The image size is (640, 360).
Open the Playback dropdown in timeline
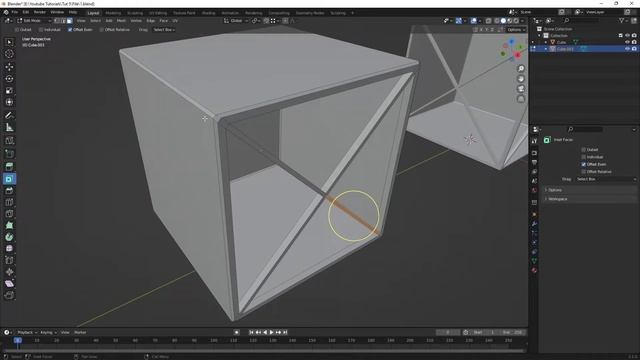point(27,333)
